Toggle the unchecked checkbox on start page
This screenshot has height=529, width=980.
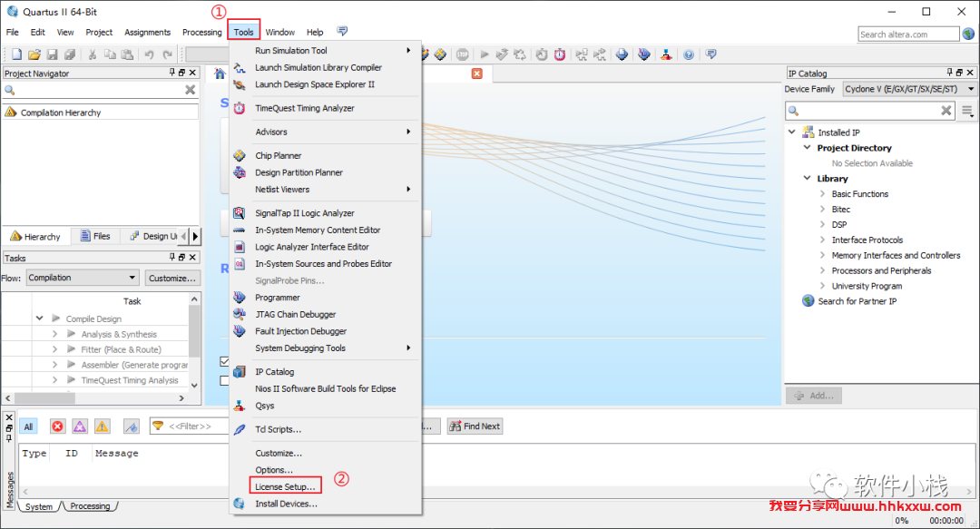tap(224, 380)
